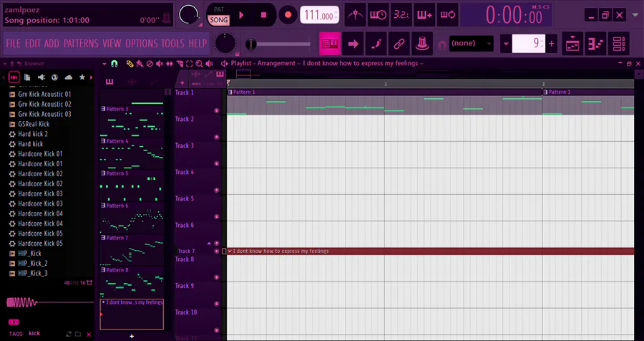The width and height of the screenshot is (644, 341).
Task: Select the Slip tool in playlist toolbar
Action: [170, 64]
